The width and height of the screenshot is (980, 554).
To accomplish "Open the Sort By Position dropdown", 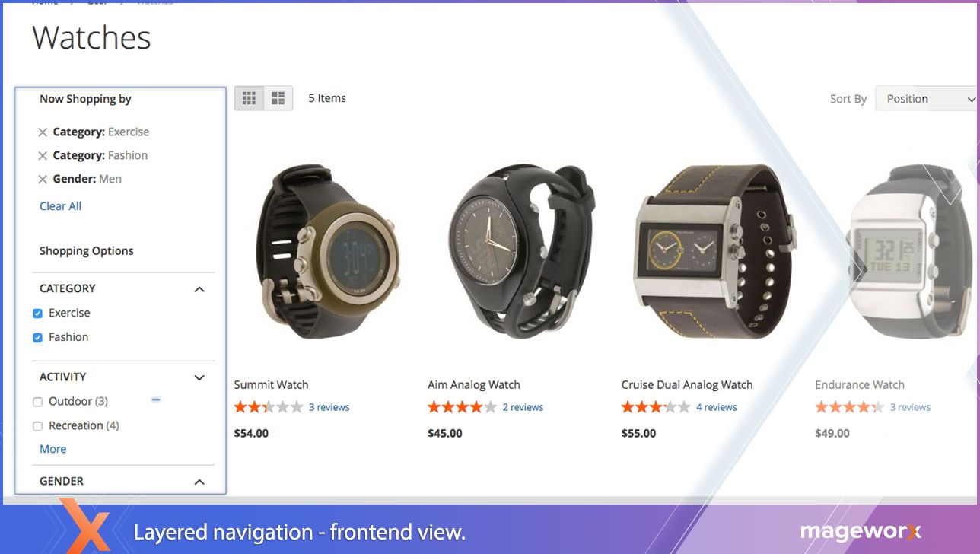I will click(927, 99).
